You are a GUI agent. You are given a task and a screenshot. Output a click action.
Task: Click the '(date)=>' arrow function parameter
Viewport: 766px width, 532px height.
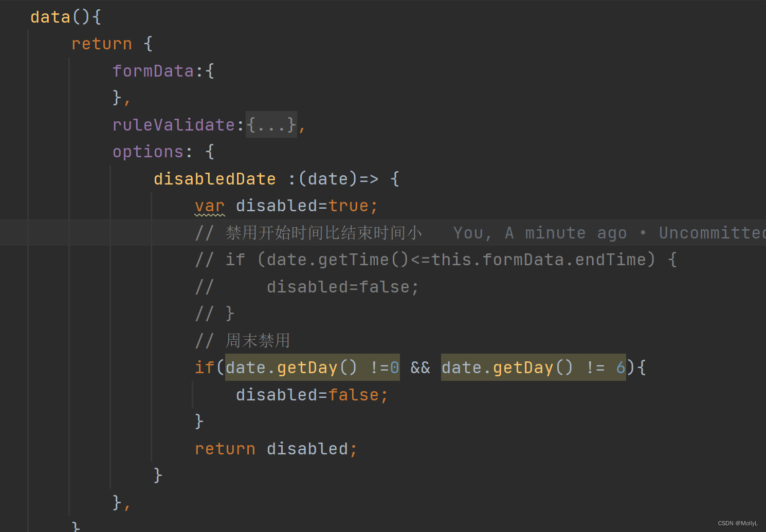point(338,179)
